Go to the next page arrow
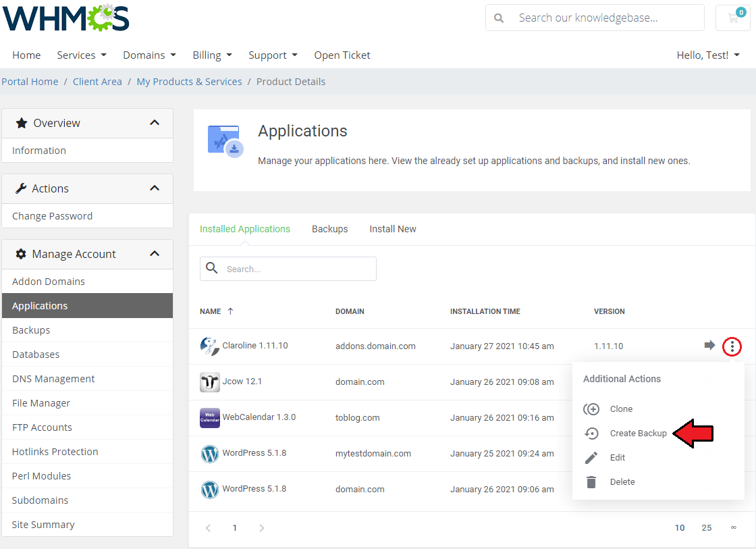Image resolution: width=756 pixels, height=549 pixels. pos(261,528)
